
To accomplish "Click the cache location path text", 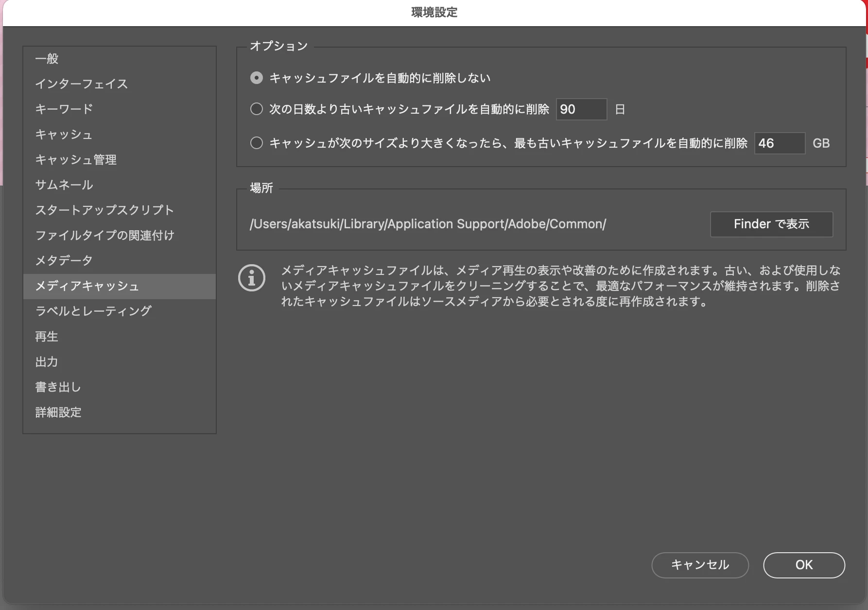I will point(428,224).
